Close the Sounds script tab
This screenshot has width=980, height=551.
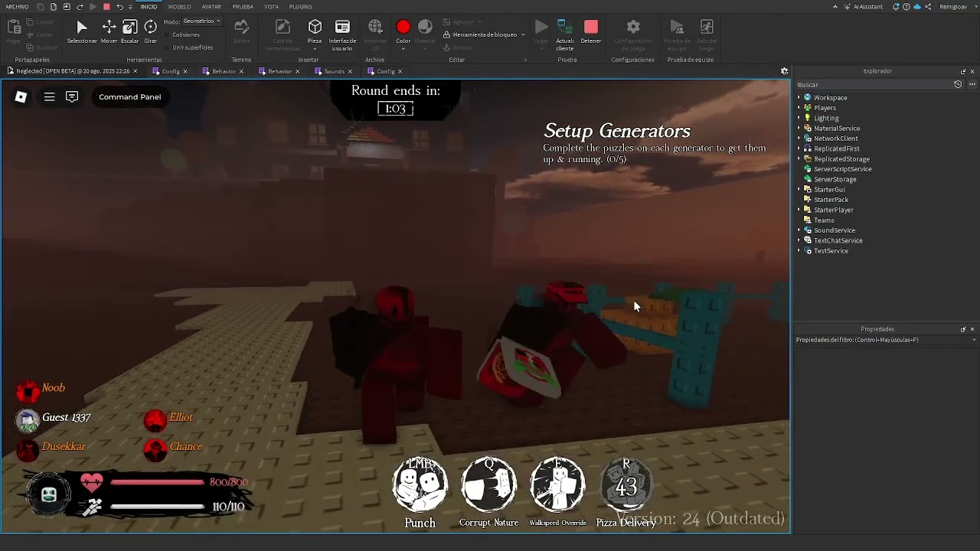point(351,71)
